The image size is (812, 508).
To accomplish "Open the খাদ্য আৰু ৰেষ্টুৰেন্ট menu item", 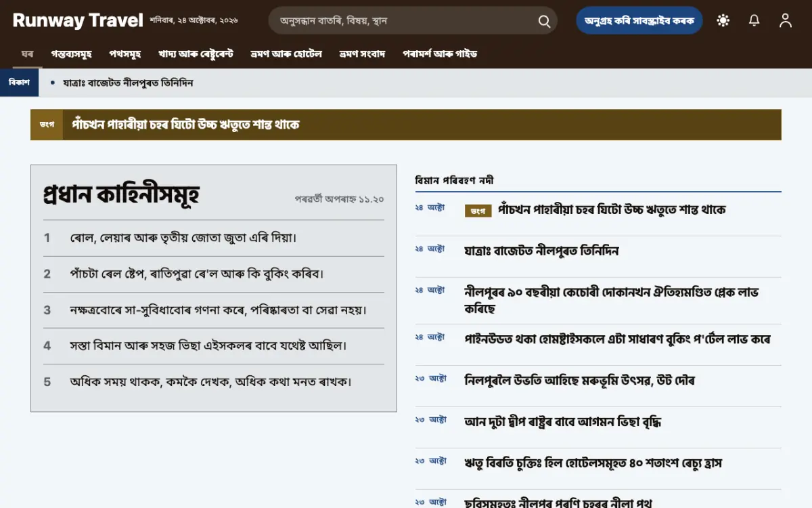I will coord(196,54).
